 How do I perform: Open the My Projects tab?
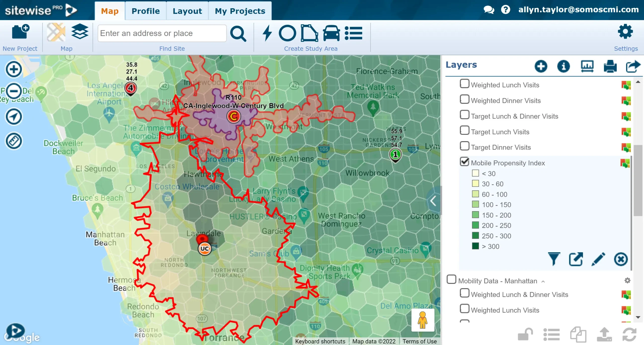240,11
